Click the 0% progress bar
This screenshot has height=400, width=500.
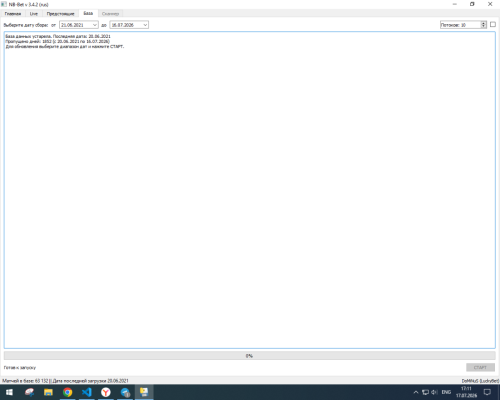(x=250, y=356)
